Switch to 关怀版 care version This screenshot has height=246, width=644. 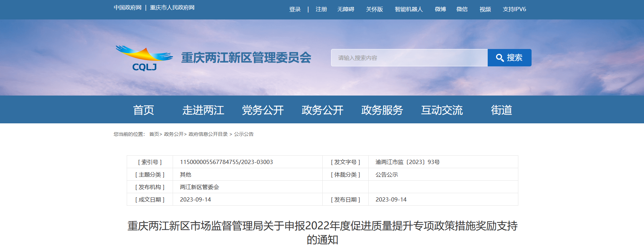[374, 9]
